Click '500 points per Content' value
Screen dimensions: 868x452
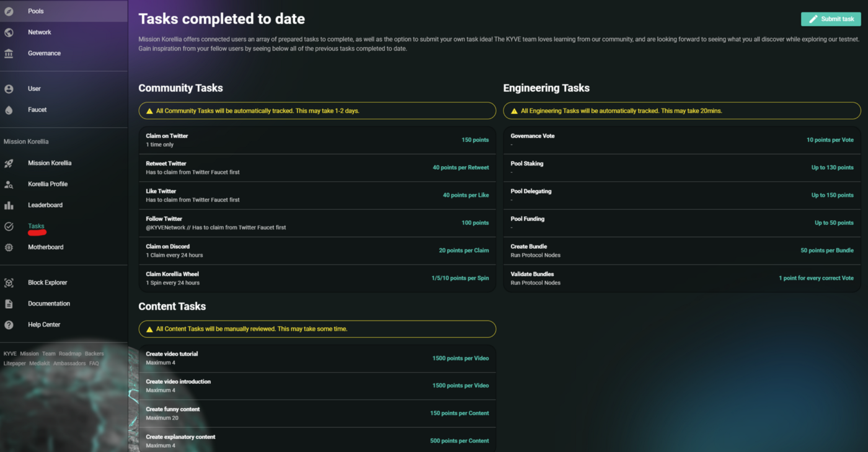(x=459, y=441)
